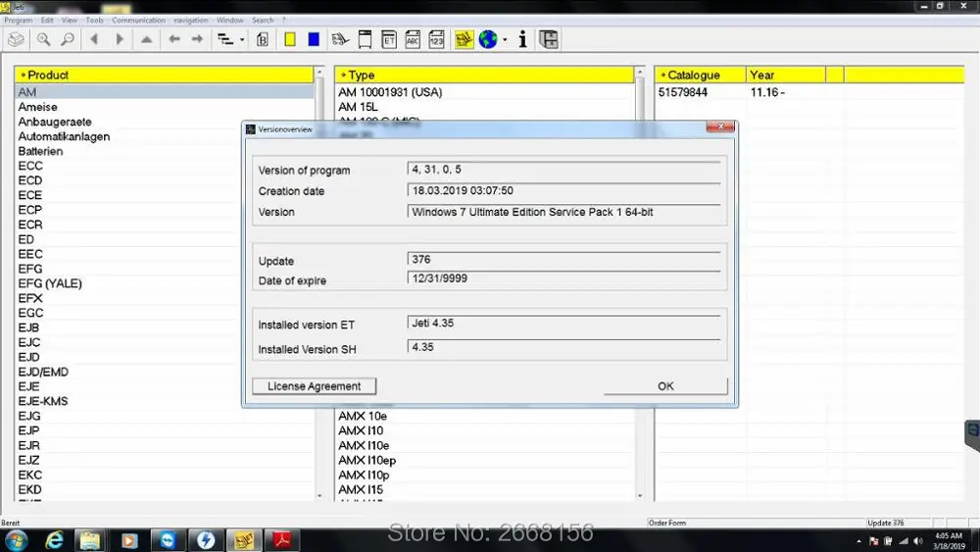
Task: Open Internet Explorer from taskbar
Action: [54, 540]
